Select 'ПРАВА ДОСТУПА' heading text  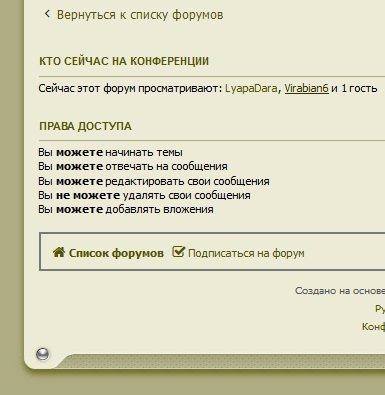tap(85, 126)
